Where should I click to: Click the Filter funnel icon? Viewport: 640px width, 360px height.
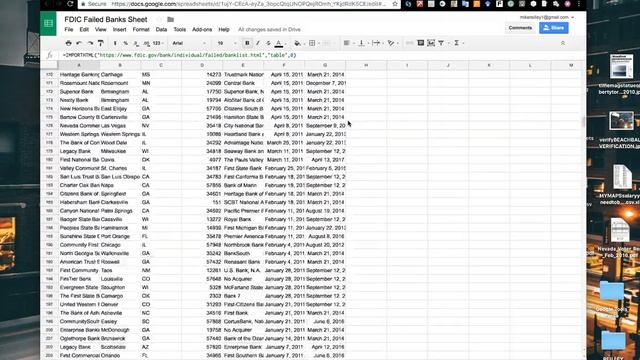pos(442,43)
